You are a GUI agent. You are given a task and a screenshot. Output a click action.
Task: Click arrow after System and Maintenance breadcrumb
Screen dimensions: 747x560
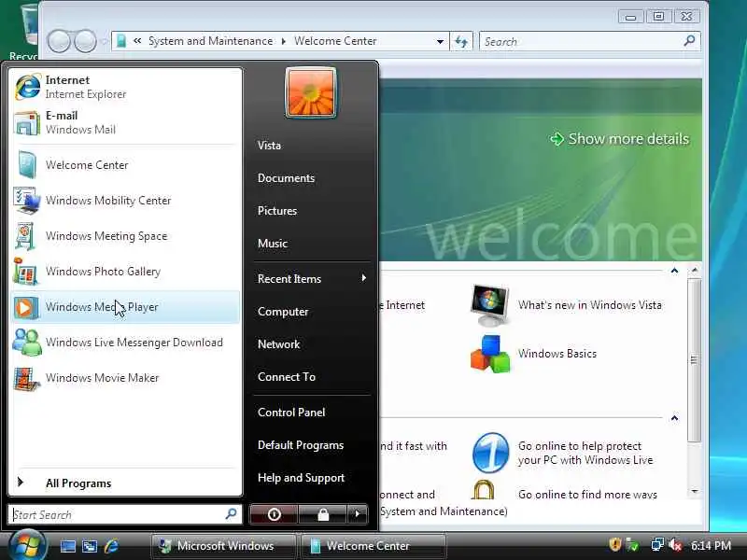point(284,41)
